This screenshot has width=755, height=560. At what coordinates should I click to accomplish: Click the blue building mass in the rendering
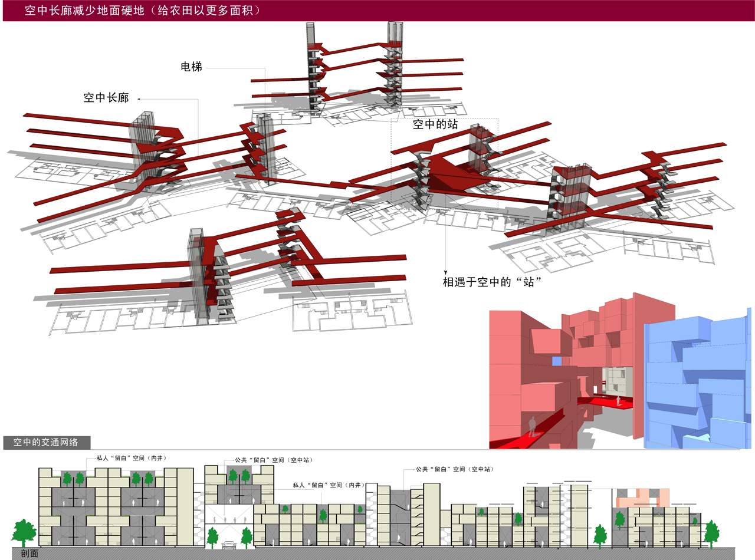(696, 383)
